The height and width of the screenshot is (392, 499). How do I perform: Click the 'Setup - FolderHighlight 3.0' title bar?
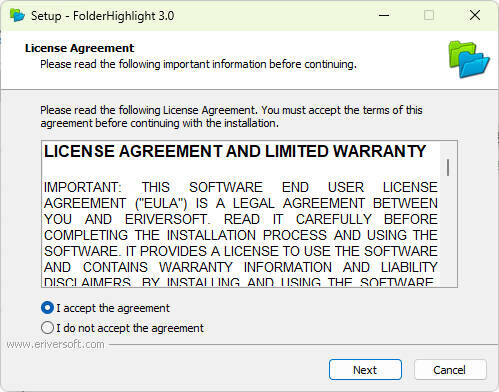pos(103,16)
